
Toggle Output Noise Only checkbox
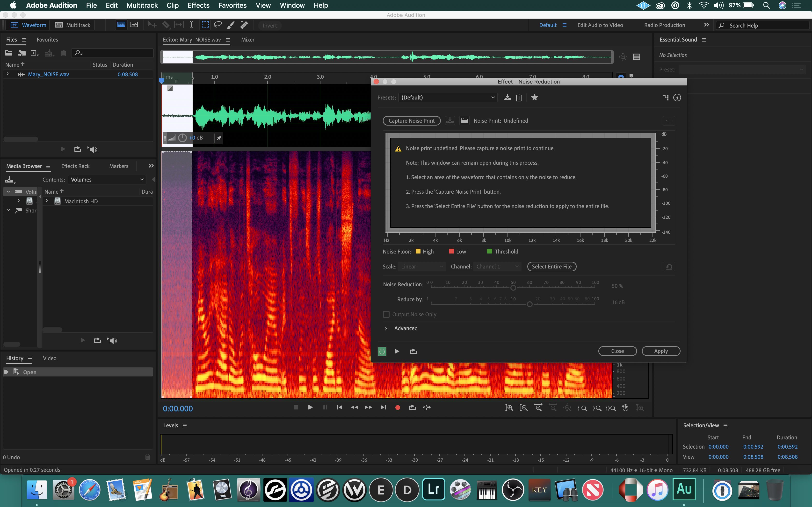coord(386,314)
